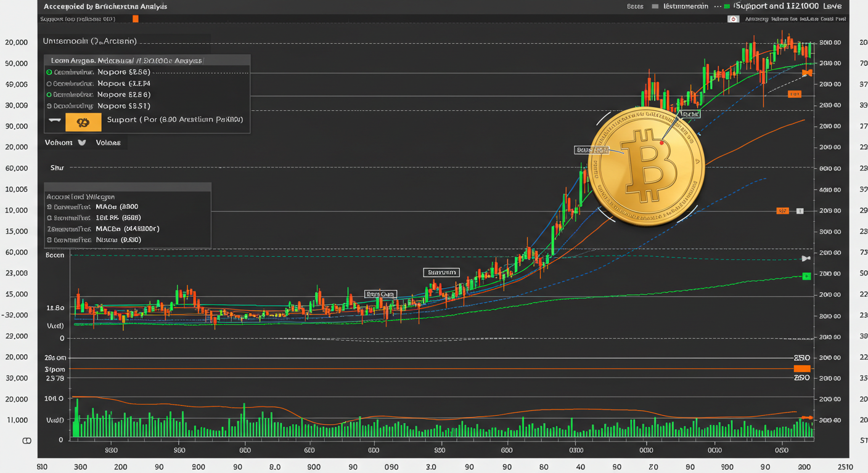Click the red dot on the bitcoin coin
The image size is (868, 473).
pos(662,143)
